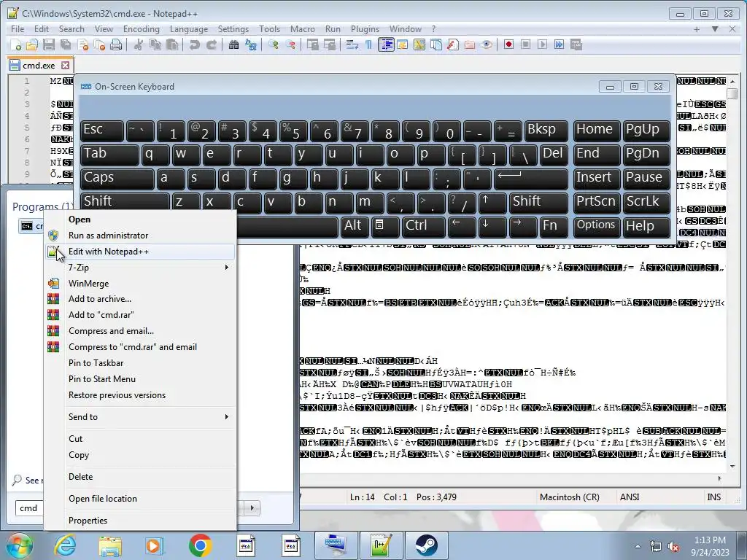This screenshot has height=560, width=747.
Task: Click the Synchronize vertical scrolling icon
Action: 312,44
